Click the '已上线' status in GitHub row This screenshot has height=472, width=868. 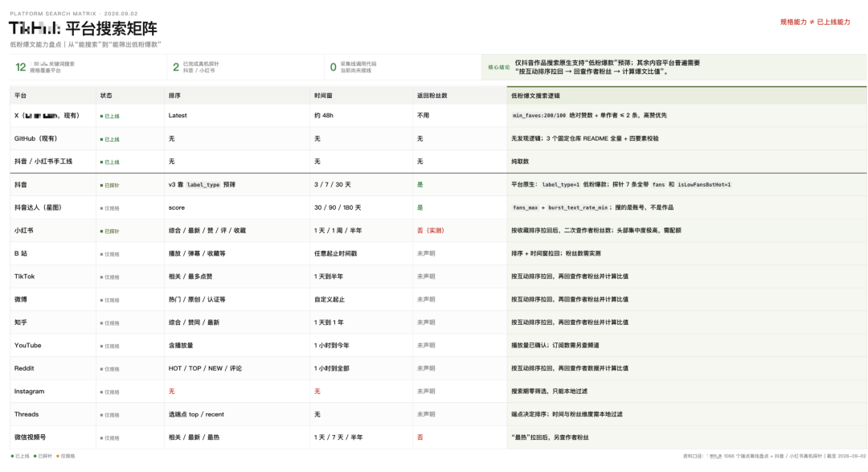[x=109, y=139]
